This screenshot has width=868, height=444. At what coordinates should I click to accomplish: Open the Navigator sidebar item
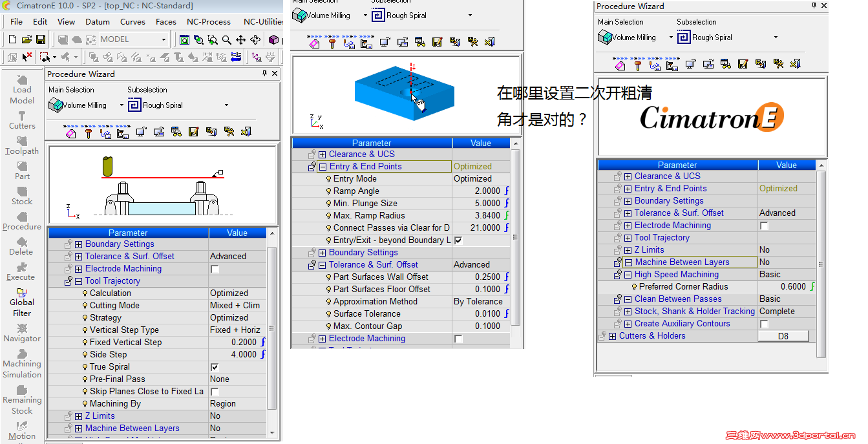click(x=22, y=333)
